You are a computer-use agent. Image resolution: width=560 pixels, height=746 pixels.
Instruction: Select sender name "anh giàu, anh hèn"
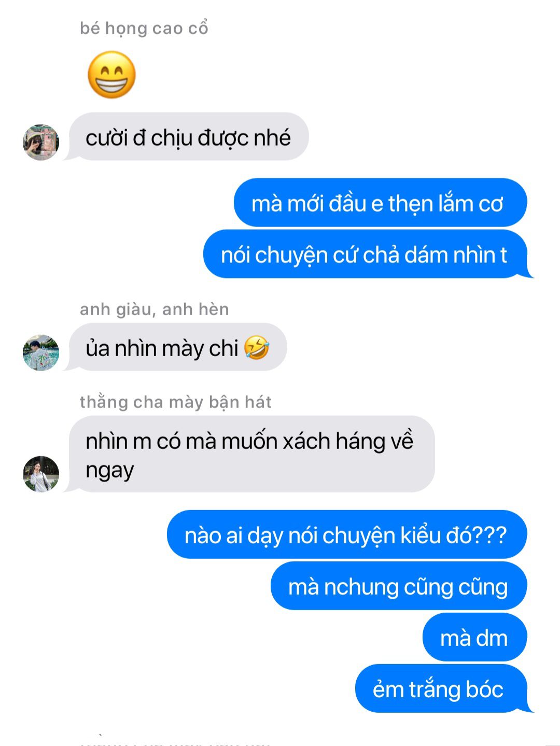155,309
